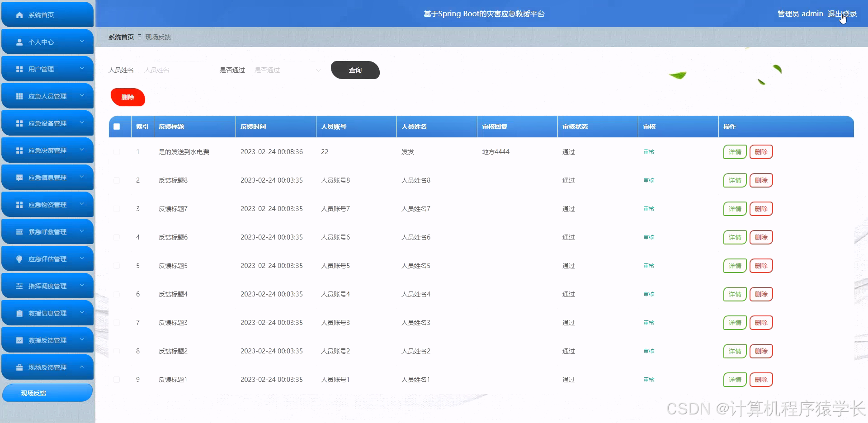Expand 应急人员管理 with its chevron
This screenshot has width=868, height=423.
click(82, 96)
